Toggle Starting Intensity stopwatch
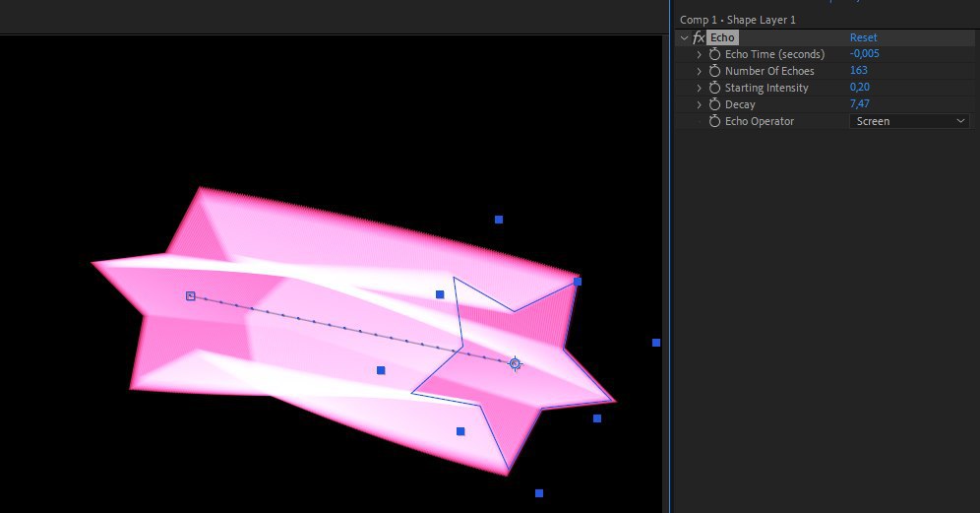Viewport: 980px width, 513px height. 715,88
